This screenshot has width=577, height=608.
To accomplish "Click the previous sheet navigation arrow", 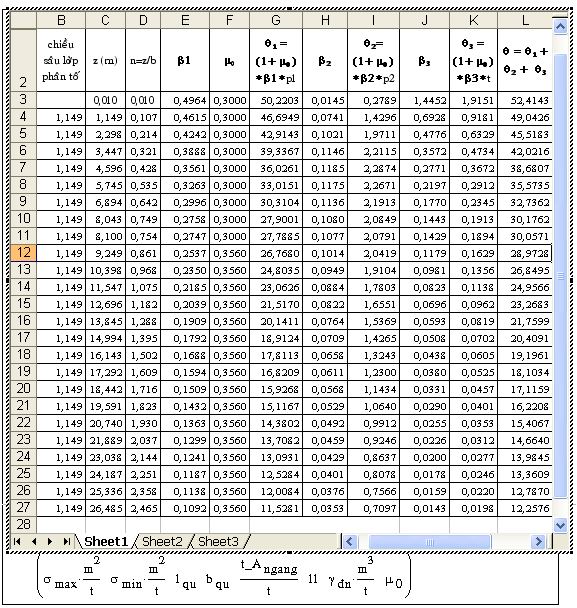I will coord(34,542).
